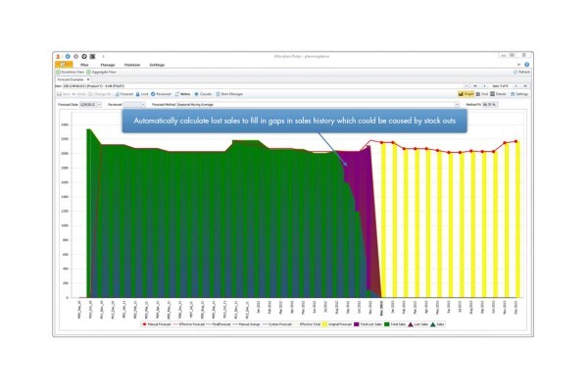Click the black square icon in title bar

92,56
